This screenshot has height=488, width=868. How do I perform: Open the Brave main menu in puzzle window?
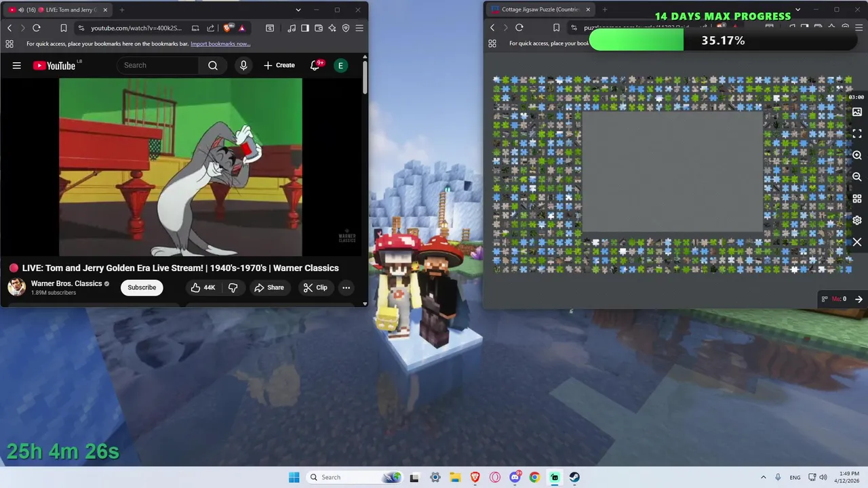(x=859, y=28)
